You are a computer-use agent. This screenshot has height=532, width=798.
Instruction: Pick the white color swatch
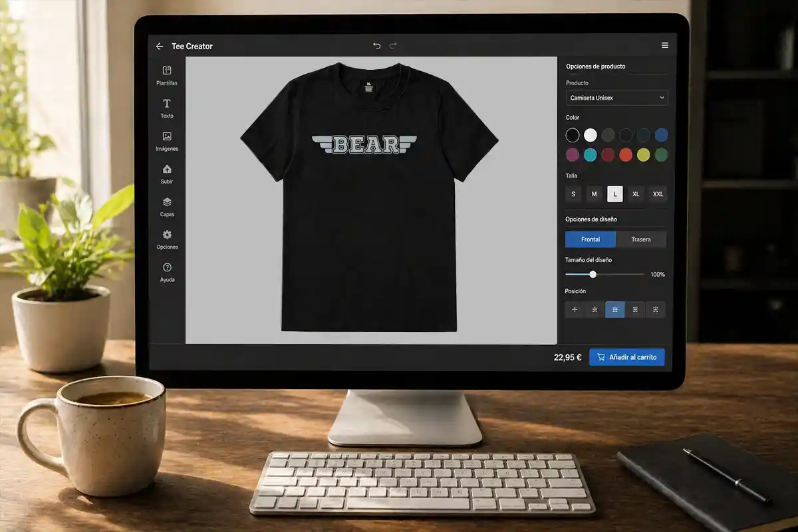pyautogui.click(x=591, y=135)
